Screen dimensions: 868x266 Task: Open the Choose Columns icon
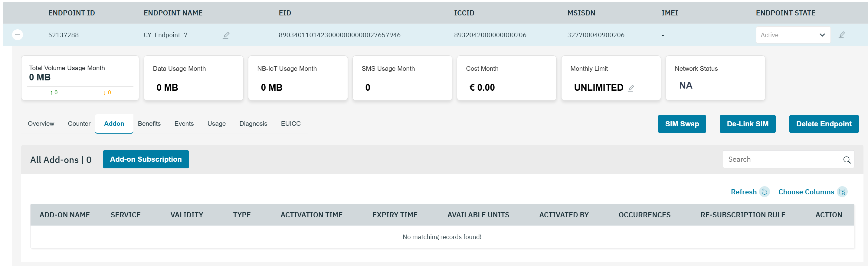click(x=842, y=192)
